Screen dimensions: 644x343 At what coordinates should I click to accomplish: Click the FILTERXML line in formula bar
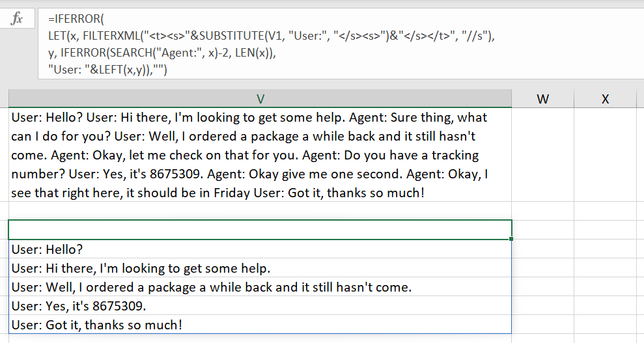point(272,36)
